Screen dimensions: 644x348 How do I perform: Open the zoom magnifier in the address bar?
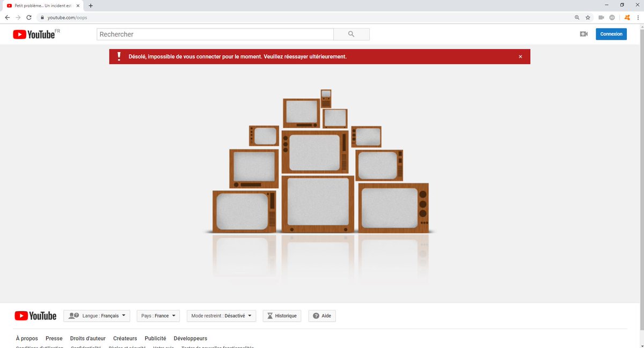(x=577, y=17)
